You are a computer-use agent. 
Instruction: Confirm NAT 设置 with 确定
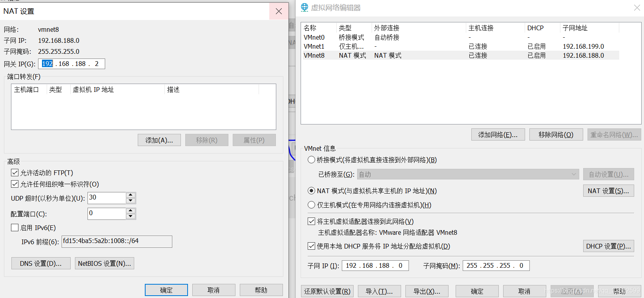166,290
